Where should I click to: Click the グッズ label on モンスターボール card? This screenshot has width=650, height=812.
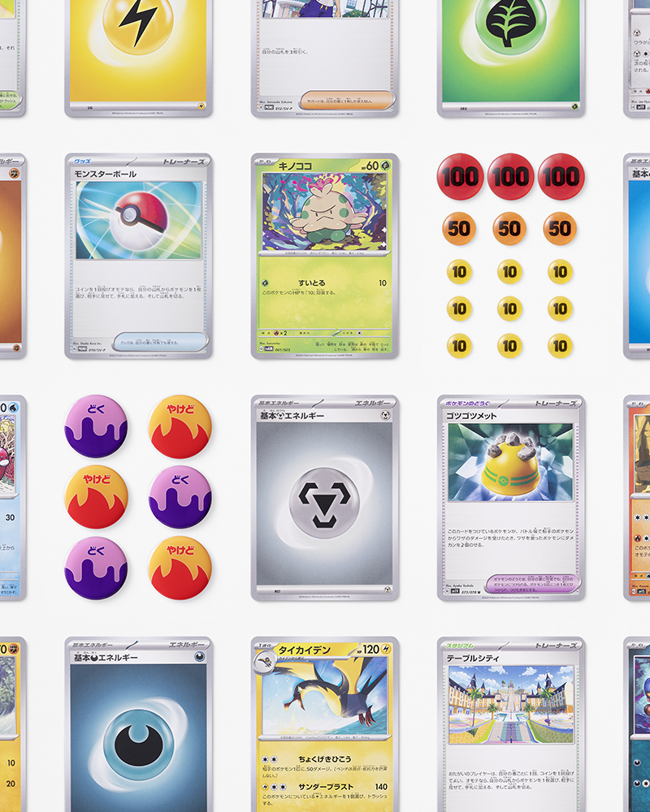click(82, 162)
